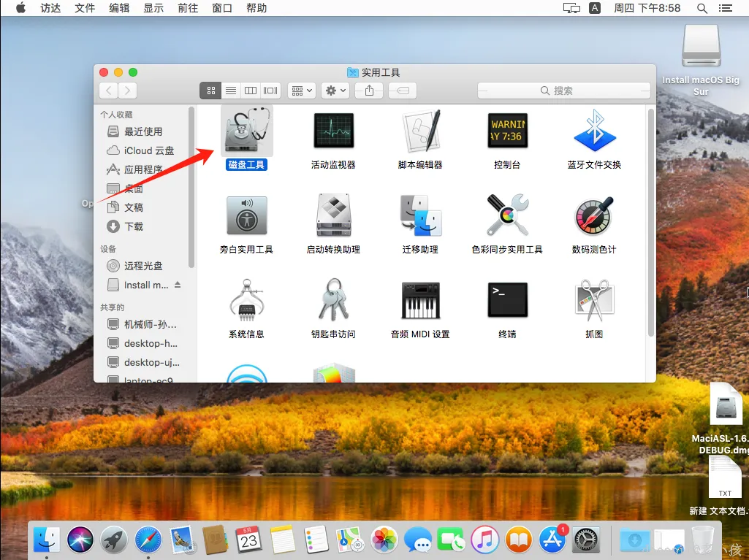749x560 pixels.
Task: Switch to column view in Finder toolbar
Action: pyautogui.click(x=251, y=91)
